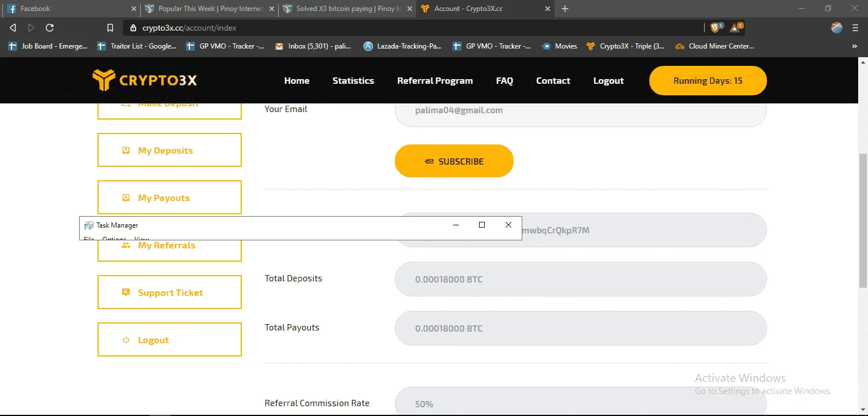The height and width of the screenshot is (416, 868).
Task: Open Lazada-Tracking bookmark
Action: pyautogui.click(x=403, y=46)
